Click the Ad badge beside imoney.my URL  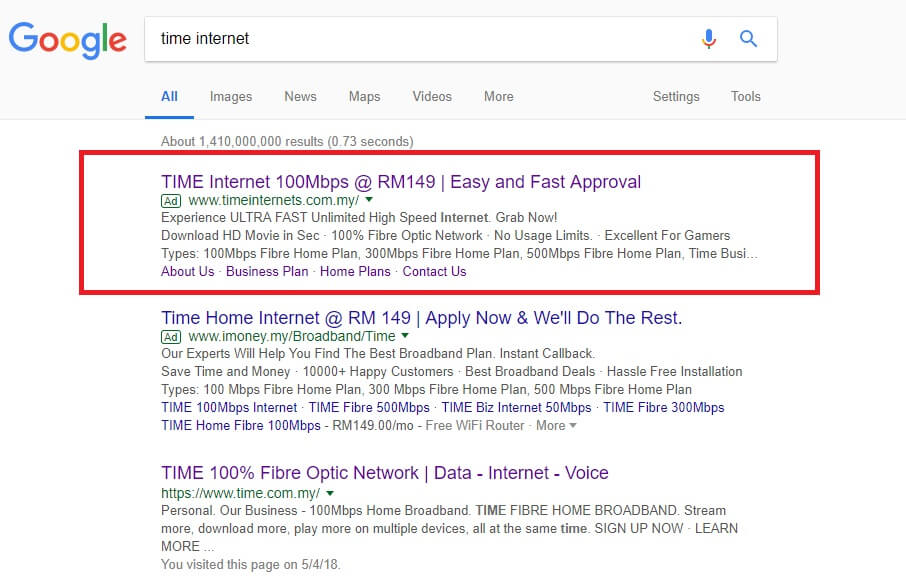pyautogui.click(x=171, y=337)
